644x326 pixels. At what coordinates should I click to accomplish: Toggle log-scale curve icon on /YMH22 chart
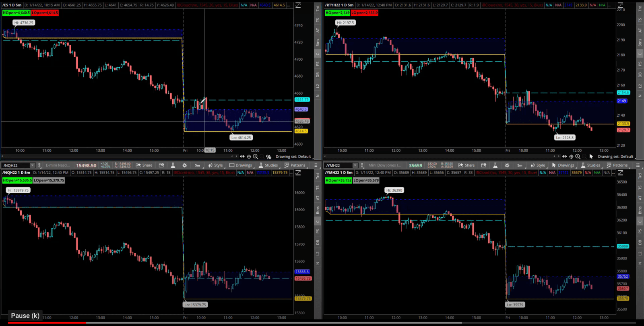coord(620,173)
